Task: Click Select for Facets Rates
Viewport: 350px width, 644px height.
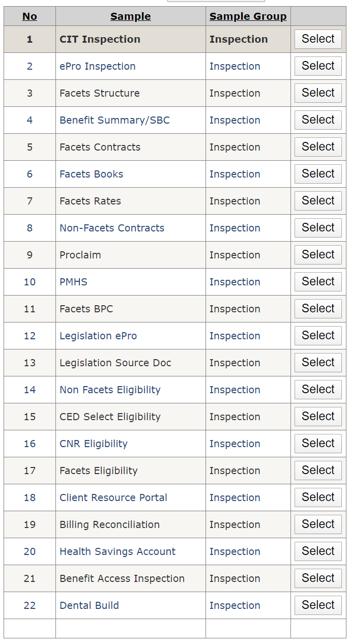Action: click(318, 201)
